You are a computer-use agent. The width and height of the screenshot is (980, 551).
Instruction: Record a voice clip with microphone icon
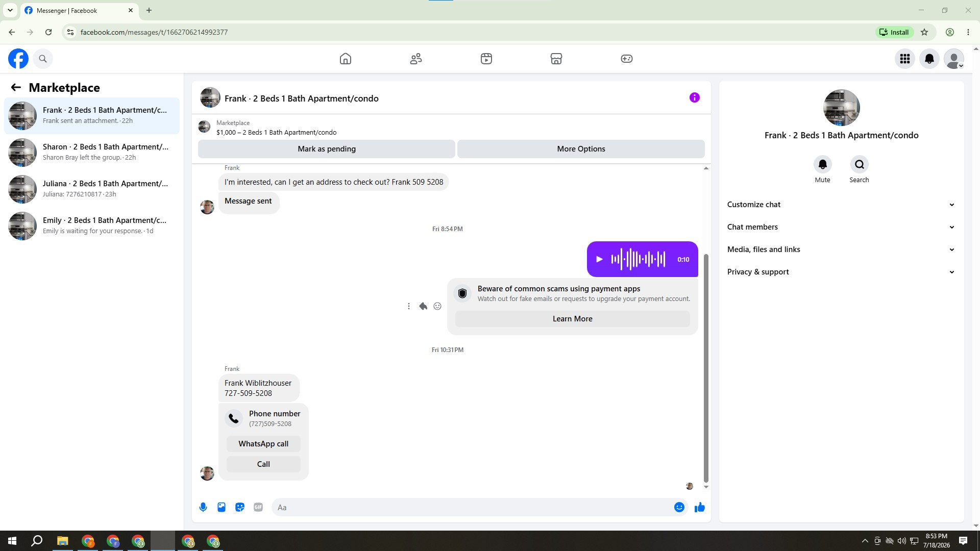(203, 507)
